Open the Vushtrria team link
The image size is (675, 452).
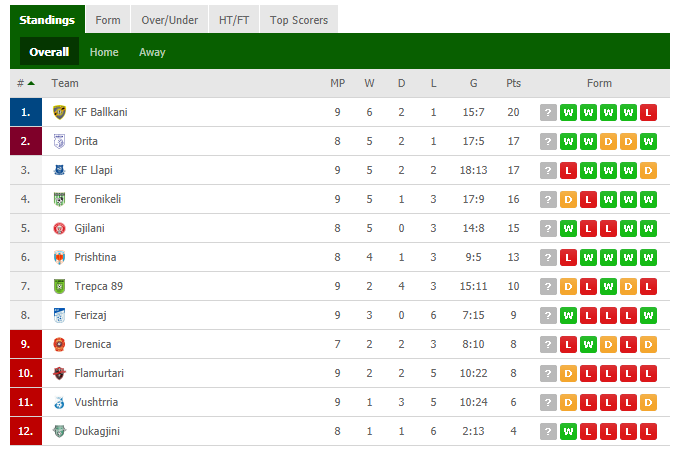pyautogui.click(x=96, y=402)
